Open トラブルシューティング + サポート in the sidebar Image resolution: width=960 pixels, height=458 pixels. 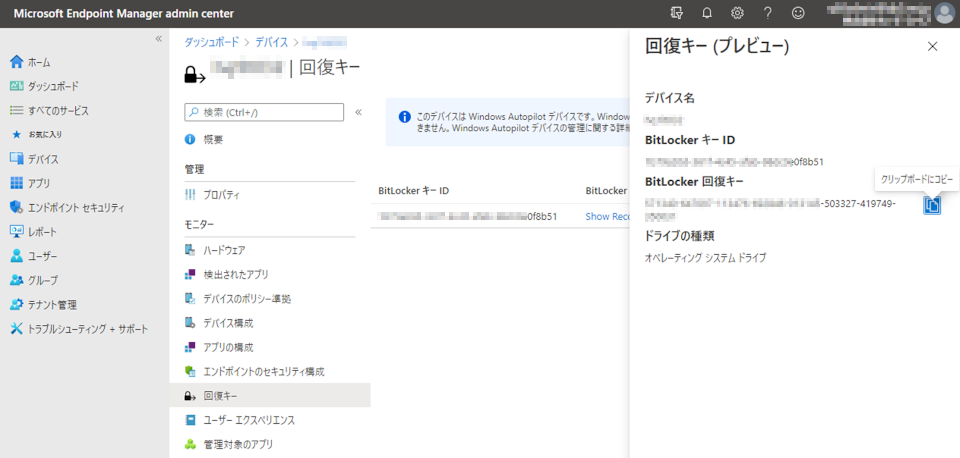[x=79, y=329]
